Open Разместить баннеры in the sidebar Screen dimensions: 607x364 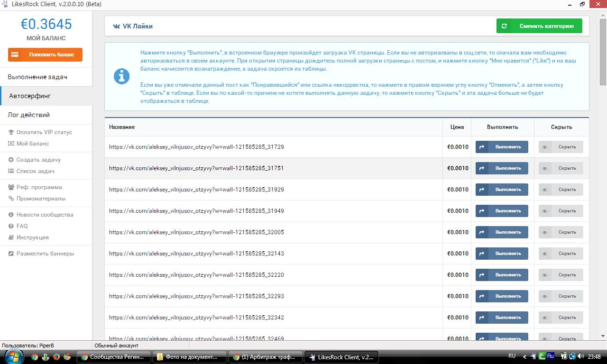[45, 254]
